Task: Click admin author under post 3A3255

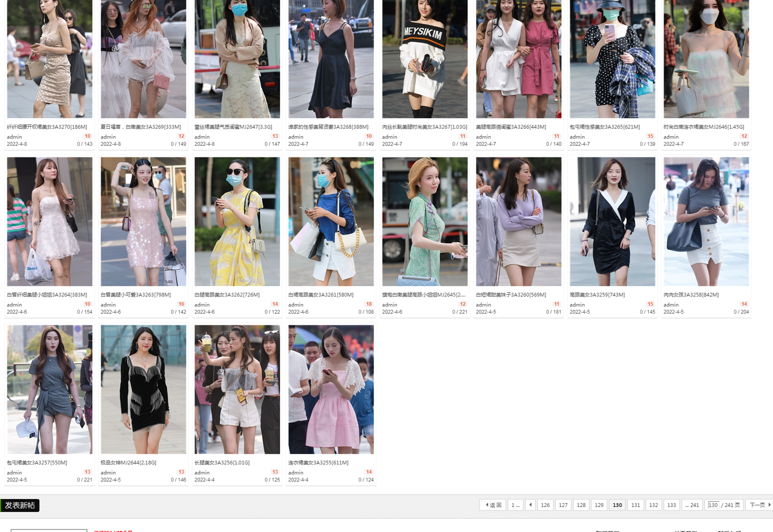Action: pos(296,472)
